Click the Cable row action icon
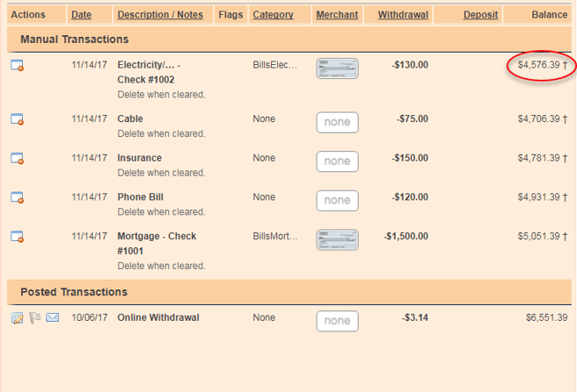Viewport: 577px width, 392px height. tap(17, 119)
